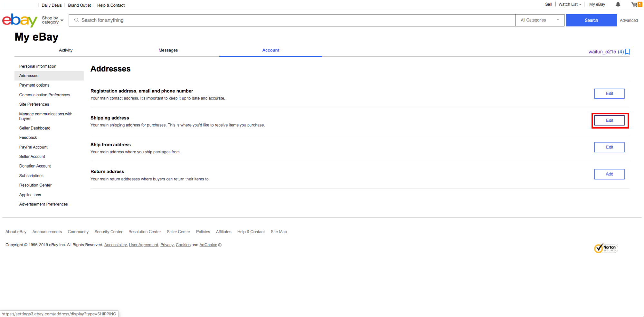Select the Account tab

[271, 50]
